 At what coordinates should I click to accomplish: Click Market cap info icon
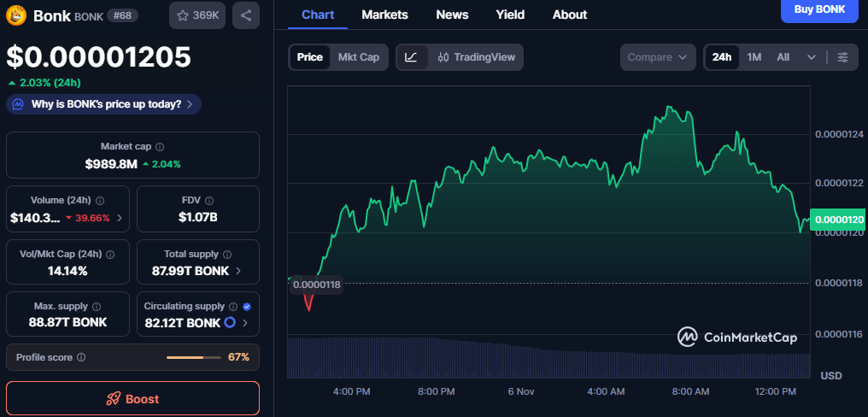(x=160, y=147)
